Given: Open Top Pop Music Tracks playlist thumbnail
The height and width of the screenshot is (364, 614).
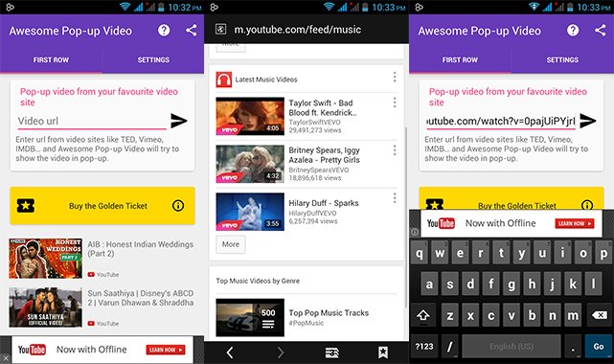Looking at the screenshot, I should tap(250, 317).
